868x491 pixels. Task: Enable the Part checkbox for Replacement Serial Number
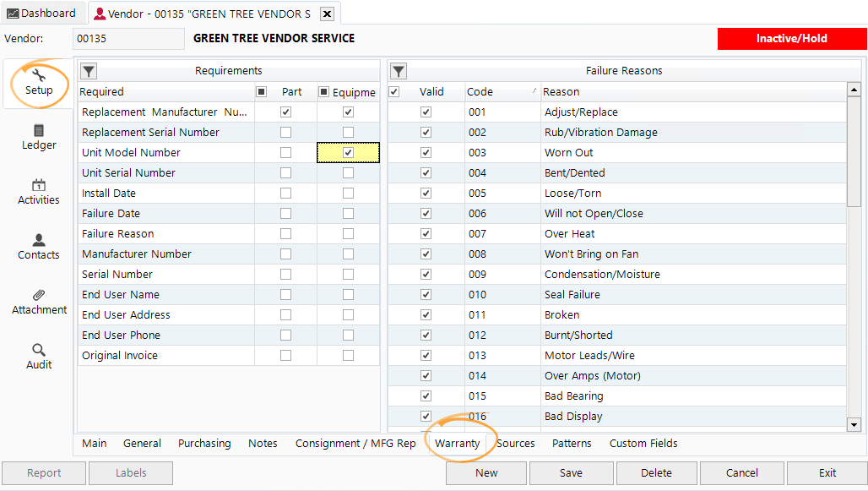coord(285,132)
